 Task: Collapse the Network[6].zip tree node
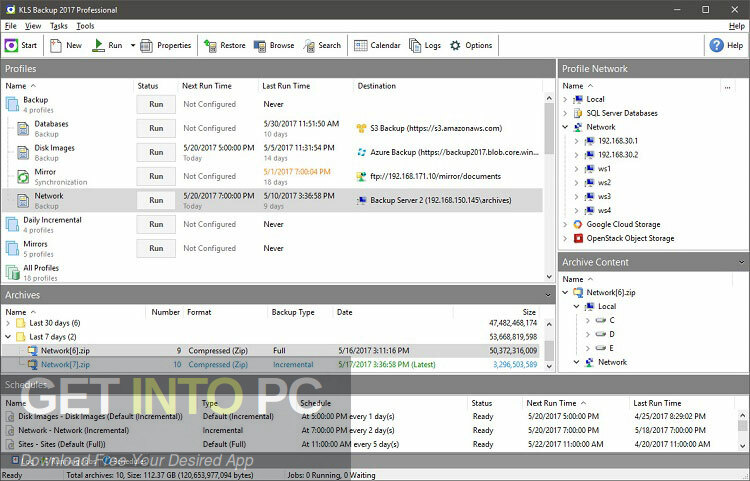(x=565, y=292)
